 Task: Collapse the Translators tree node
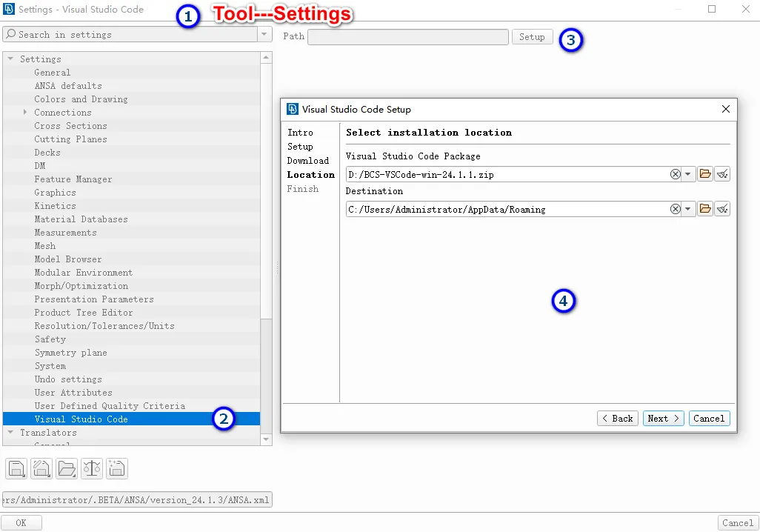pyautogui.click(x=10, y=432)
